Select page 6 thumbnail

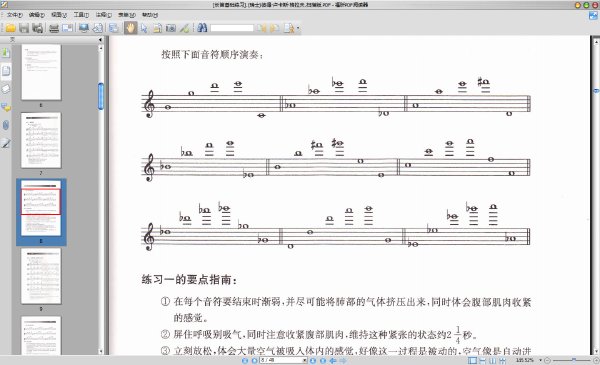41,72
